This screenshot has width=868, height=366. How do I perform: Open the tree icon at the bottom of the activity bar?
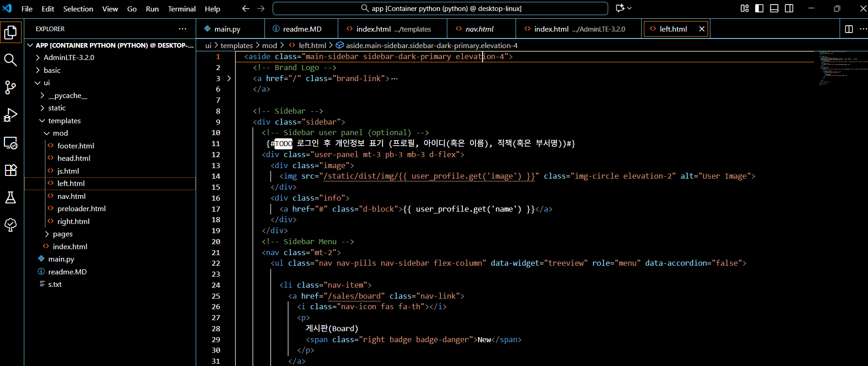pos(11,225)
